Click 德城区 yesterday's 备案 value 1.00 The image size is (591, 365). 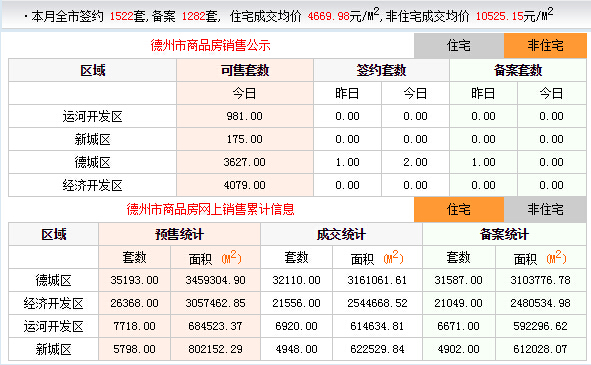point(483,162)
